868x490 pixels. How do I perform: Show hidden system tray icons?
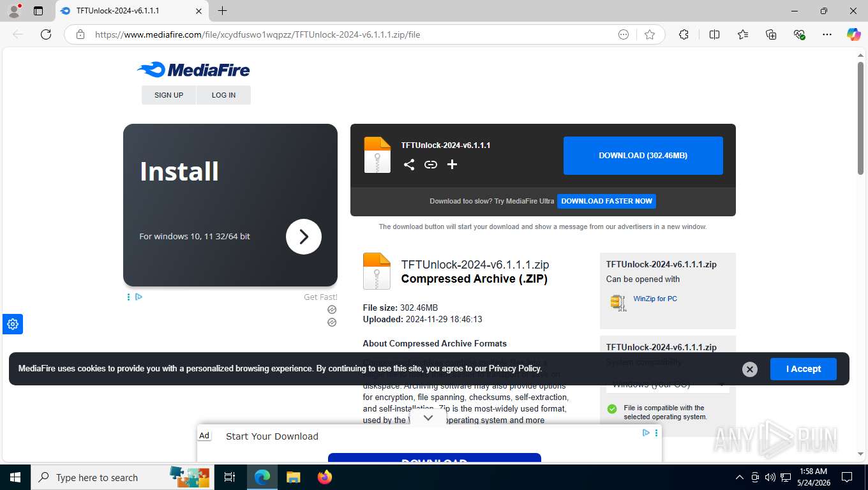tap(739, 477)
